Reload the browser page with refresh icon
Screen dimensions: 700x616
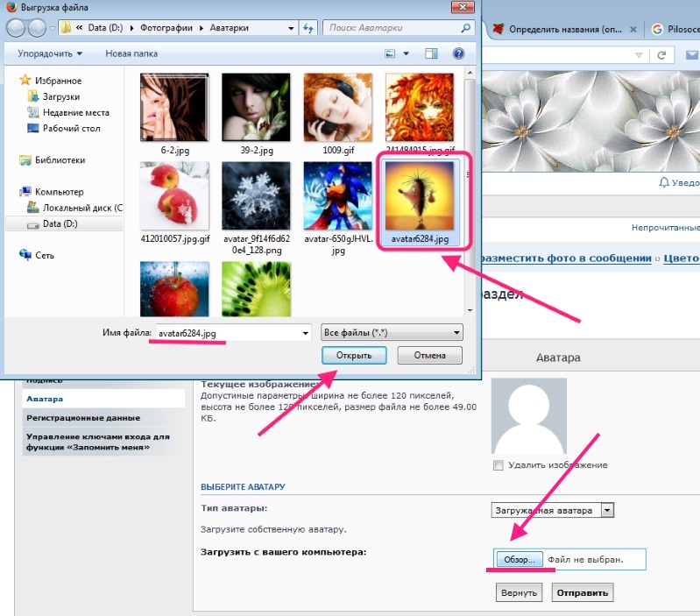(661, 55)
